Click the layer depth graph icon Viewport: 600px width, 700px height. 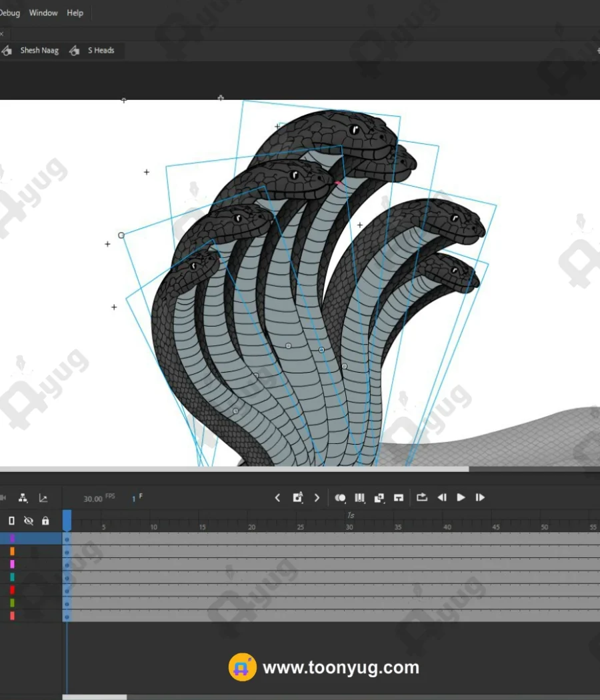43,498
